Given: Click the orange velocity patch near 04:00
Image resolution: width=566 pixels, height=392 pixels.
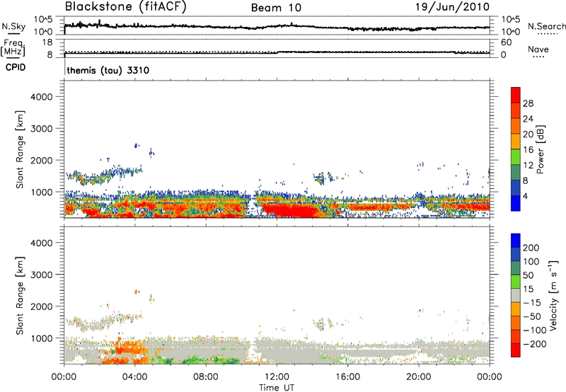Looking at the screenshot, I should click(x=130, y=347).
